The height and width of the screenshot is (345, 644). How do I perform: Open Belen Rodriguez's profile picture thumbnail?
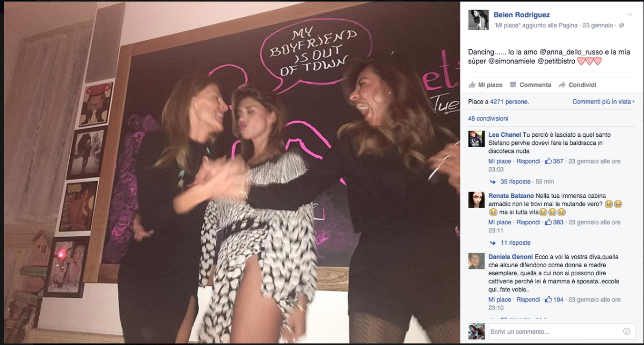click(478, 20)
